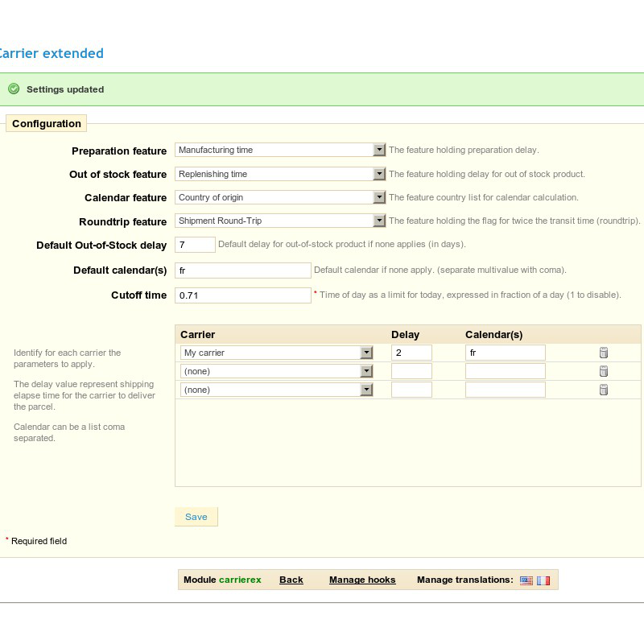Edit the Cutoff time input field
The height and width of the screenshot is (644, 644).
(242, 295)
